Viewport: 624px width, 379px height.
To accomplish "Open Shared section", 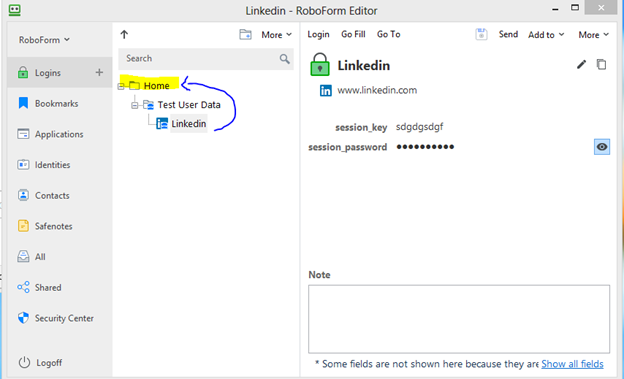I will pos(48,287).
